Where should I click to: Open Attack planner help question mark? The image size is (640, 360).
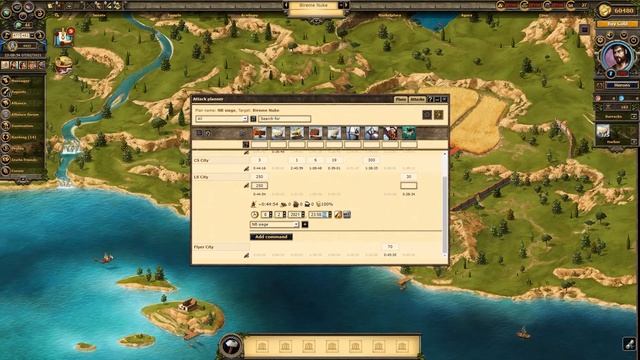(x=430, y=99)
